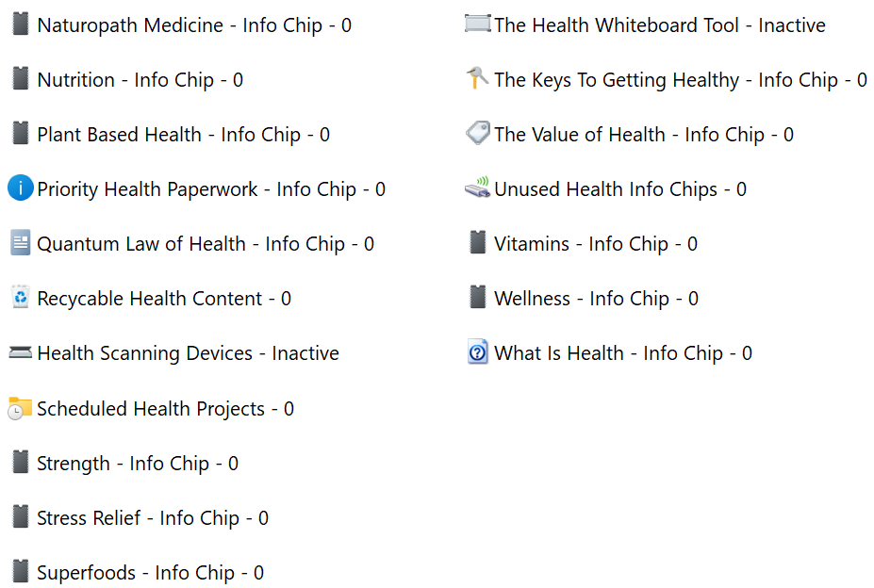Open Priority Health Paperwork - Info Chip text
Viewport: 874px width, 588px height.
[210, 189]
